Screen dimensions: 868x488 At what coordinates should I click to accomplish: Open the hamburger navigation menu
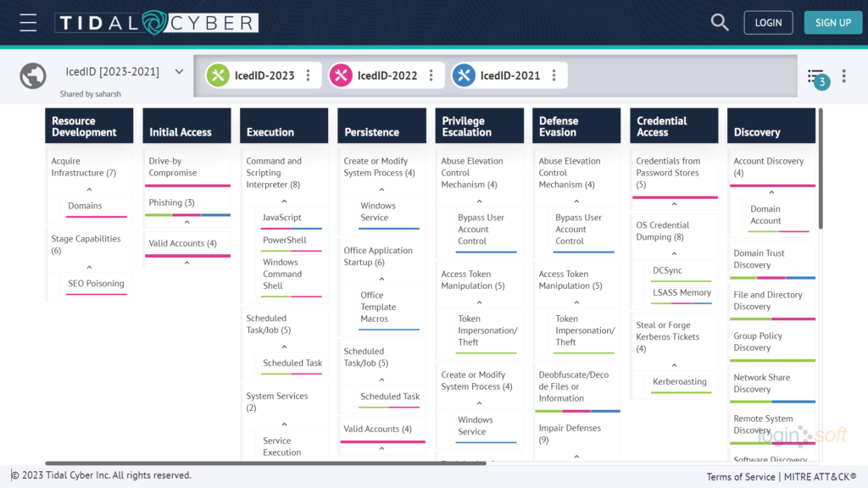click(28, 23)
